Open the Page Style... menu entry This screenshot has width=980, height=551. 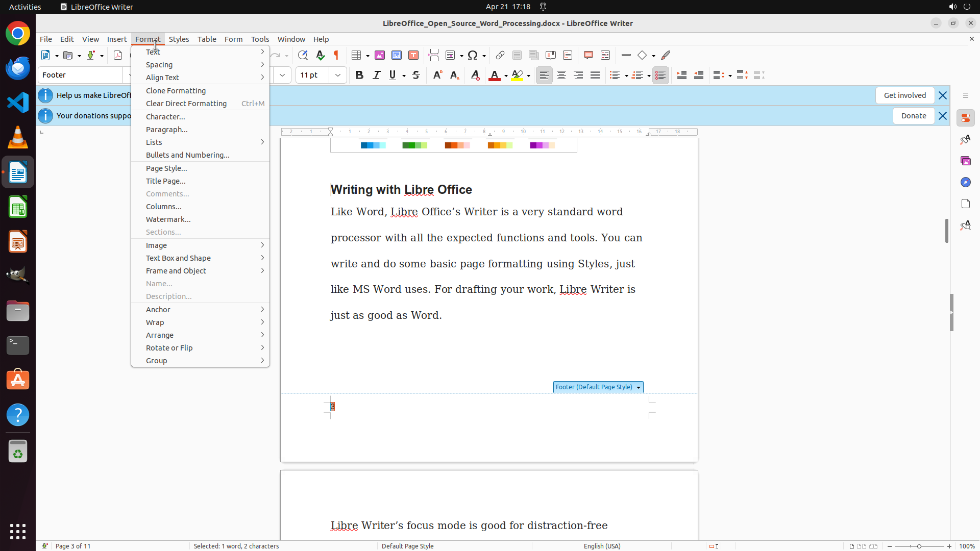[166, 168]
